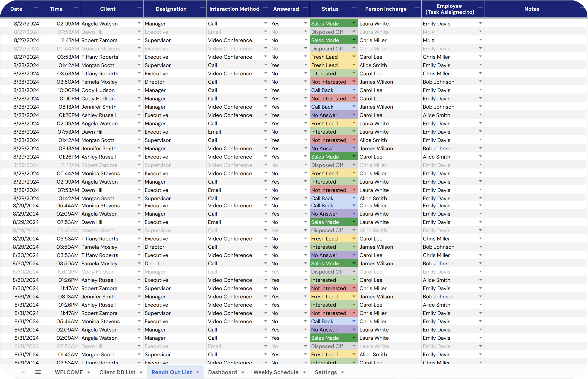Go to the Client DB List tab

(117, 372)
